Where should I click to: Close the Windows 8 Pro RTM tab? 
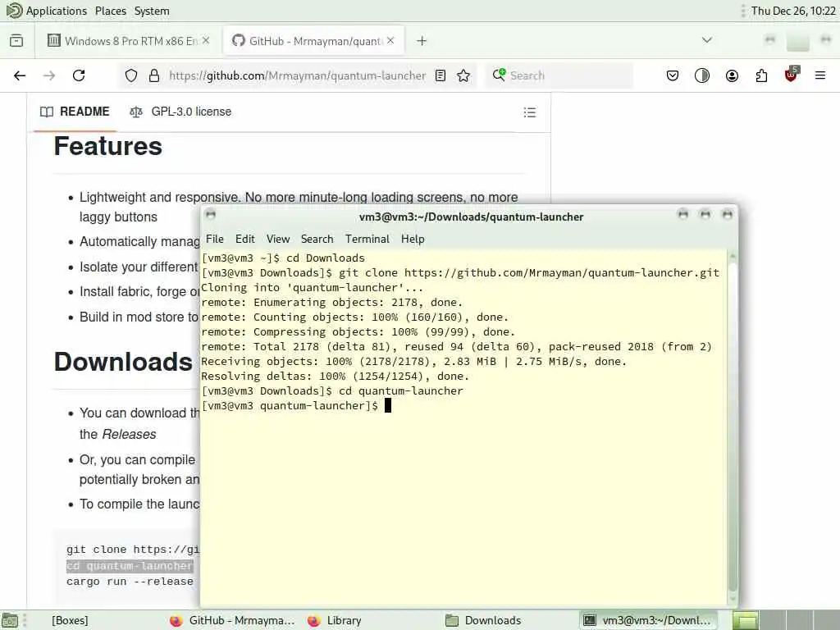pyautogui.click(x=206, y=41)
